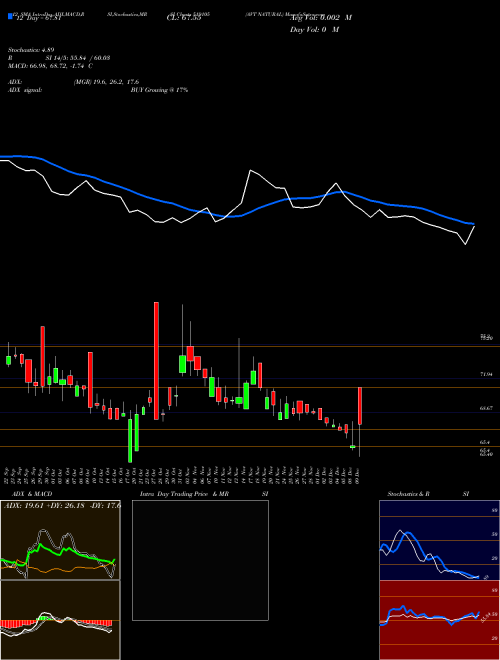
Task: Click the 71.94 price axis label
Action: click(485, 374)
